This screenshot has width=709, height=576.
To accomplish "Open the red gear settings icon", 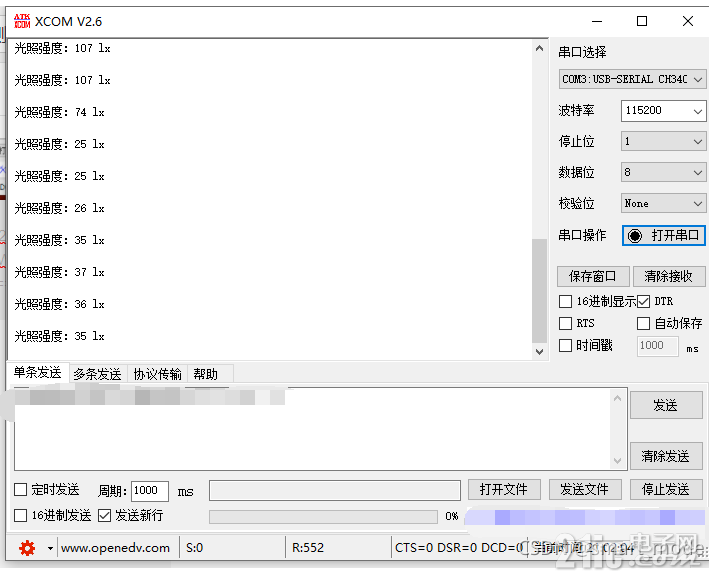I will 27,548.
